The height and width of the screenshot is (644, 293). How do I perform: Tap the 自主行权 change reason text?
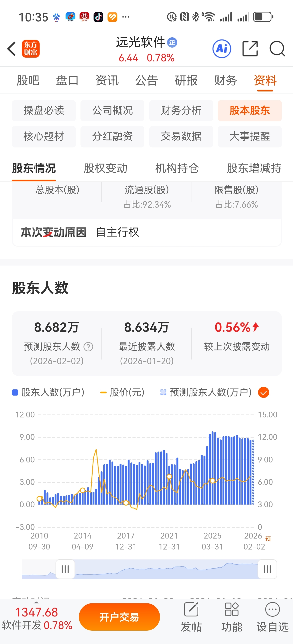click(118, 232)
